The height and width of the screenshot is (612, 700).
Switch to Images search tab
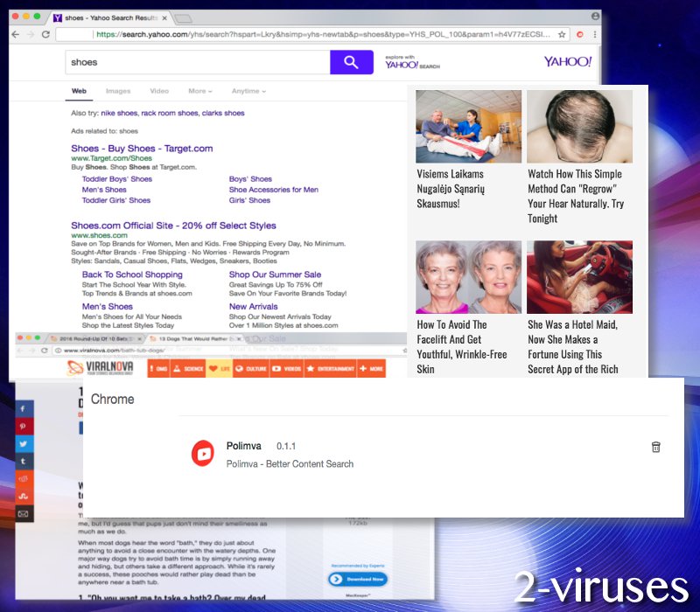click(118, 91)
